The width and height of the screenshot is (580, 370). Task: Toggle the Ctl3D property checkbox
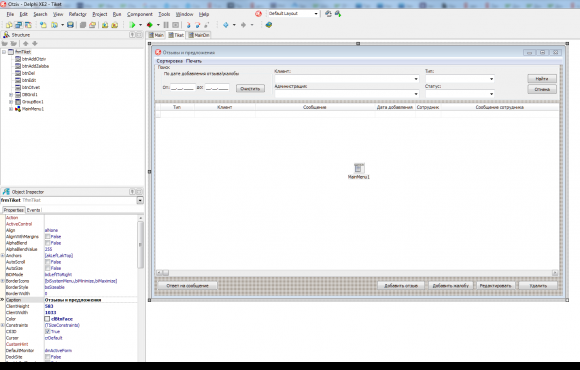coord(48,331)
